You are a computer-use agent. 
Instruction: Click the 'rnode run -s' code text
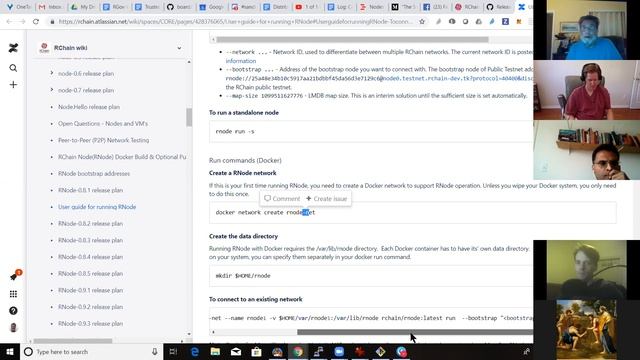tap(235, 131)
